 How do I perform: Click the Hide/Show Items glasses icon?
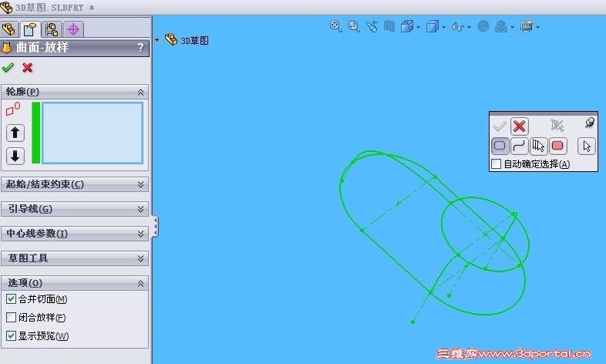click(x=458, y=27)
